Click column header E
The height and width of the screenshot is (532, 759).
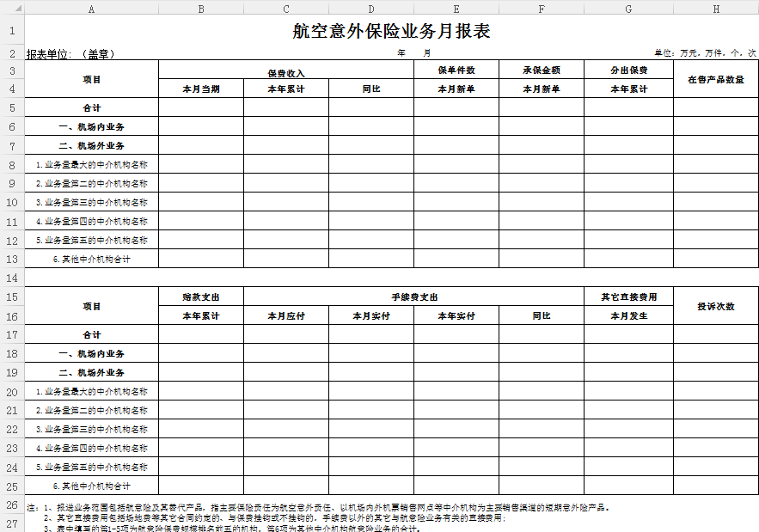pos(456,8)
